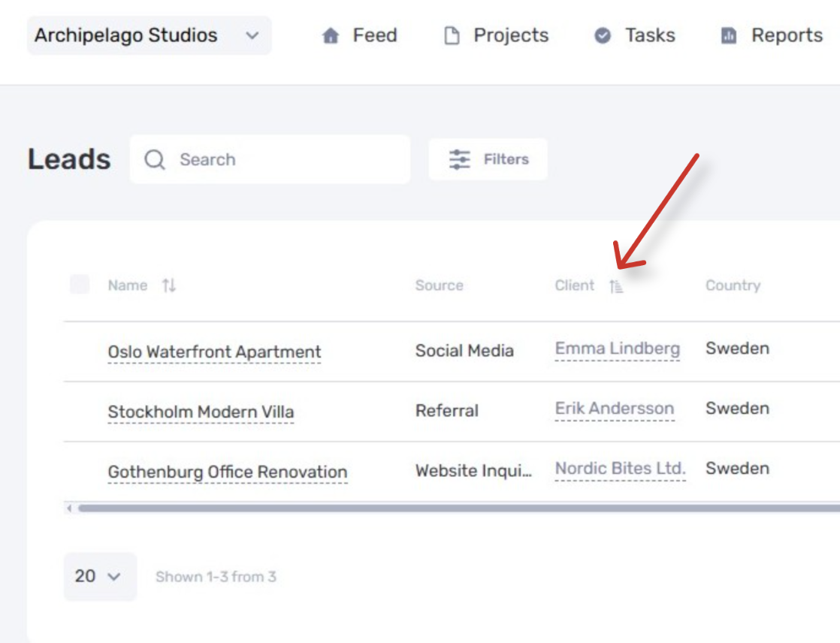Click the Projects document icon
The image size is (840, 643).
click(452, 36)
